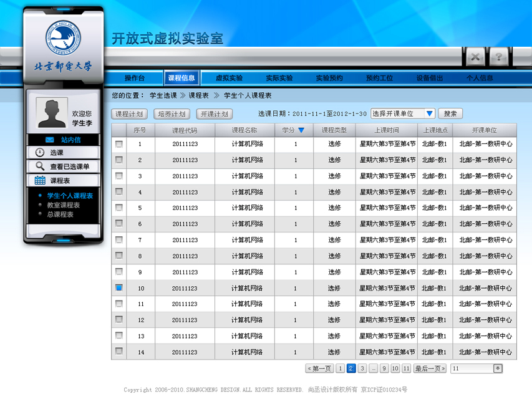532x399 pixels.
Task: Uncheck the selected checkbox in row 10
Action: (119, 287)
